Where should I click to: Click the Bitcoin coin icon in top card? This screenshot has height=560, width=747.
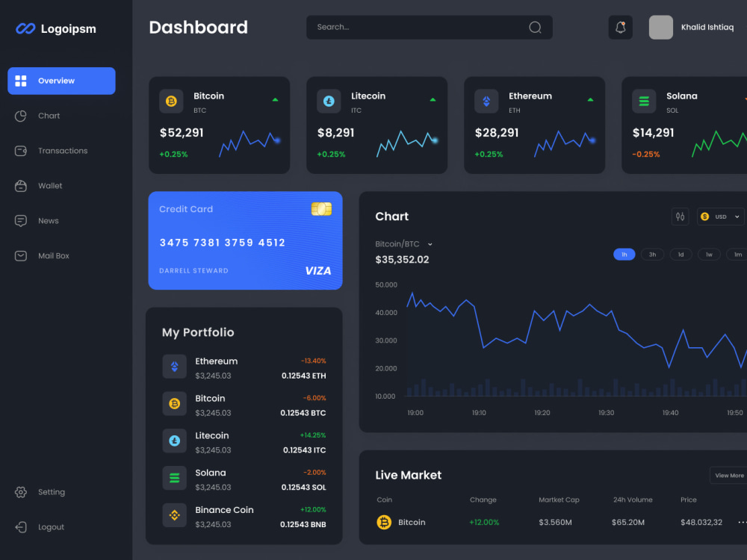point(171,101)
